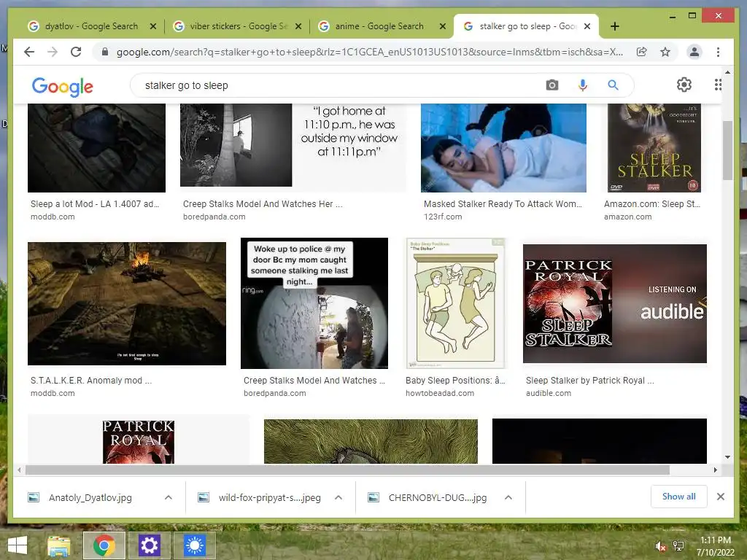Screen dimensions: 747x560
Task: Open the CHERNOBYL-DUG jpg download
Action: [438, 497]
